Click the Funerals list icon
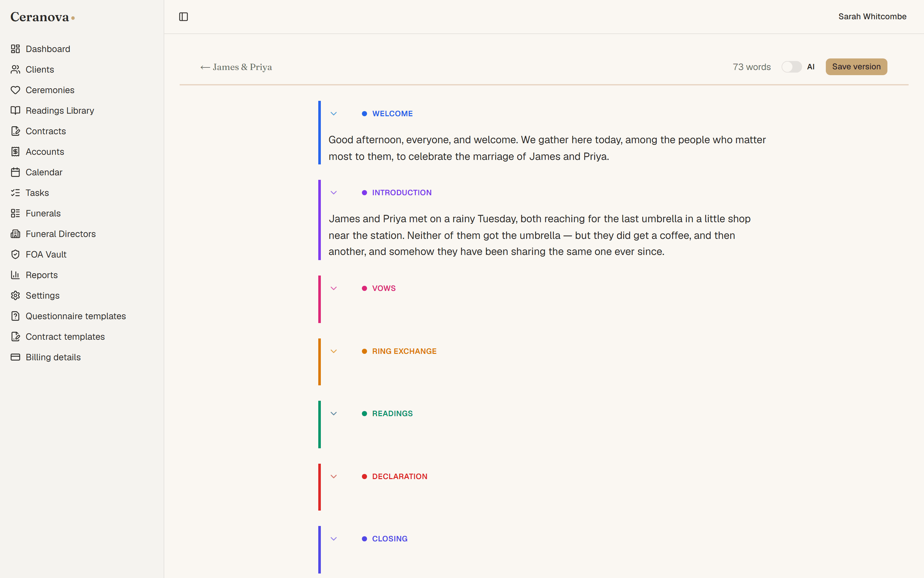924x578 pixels. pos(15,213)
